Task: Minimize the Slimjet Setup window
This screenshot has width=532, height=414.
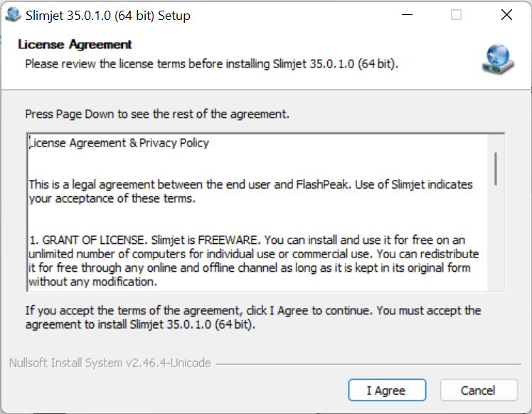Action: pos(407,15)
